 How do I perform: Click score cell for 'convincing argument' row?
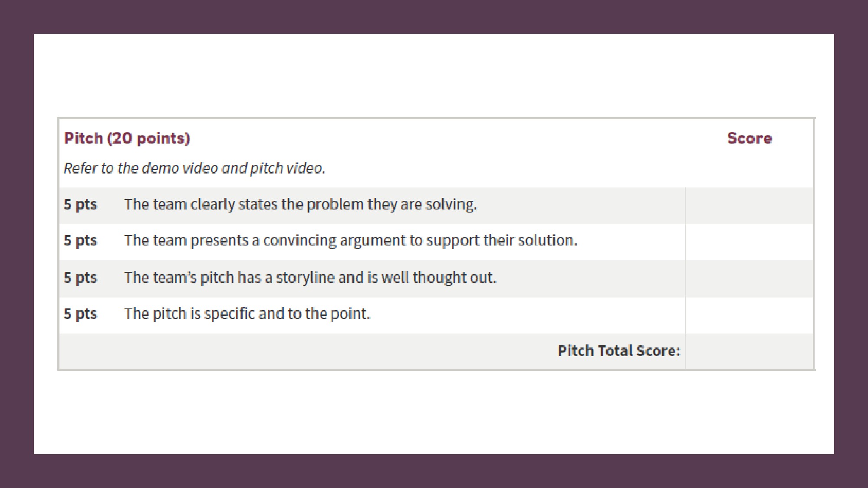[x=749, y=242]
